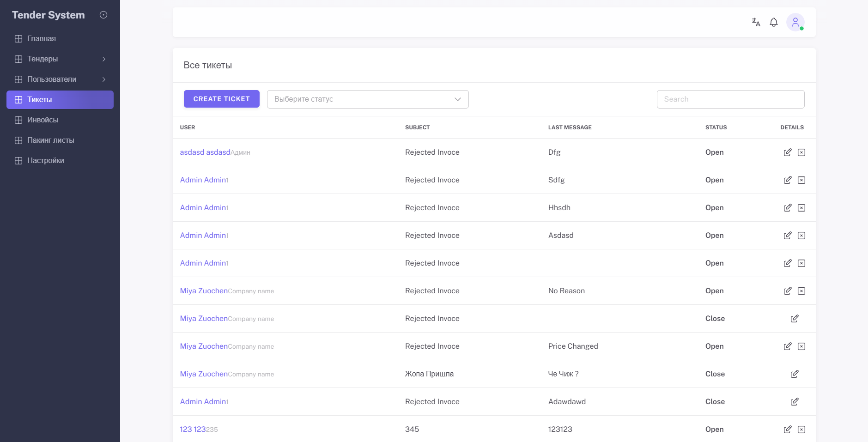Click the SUBJECT column header
Screen dimensions: 868x442
pyautogui.click(x=418, y=127)
